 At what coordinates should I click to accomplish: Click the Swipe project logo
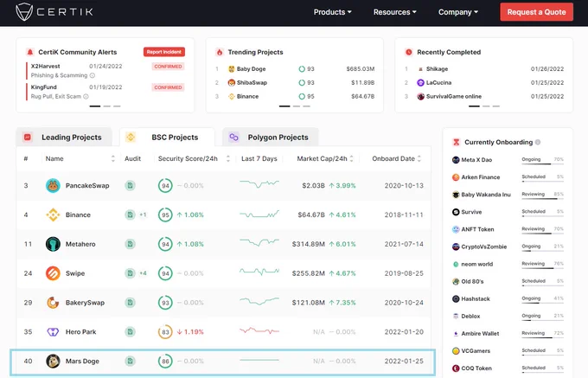pos(53,273)
